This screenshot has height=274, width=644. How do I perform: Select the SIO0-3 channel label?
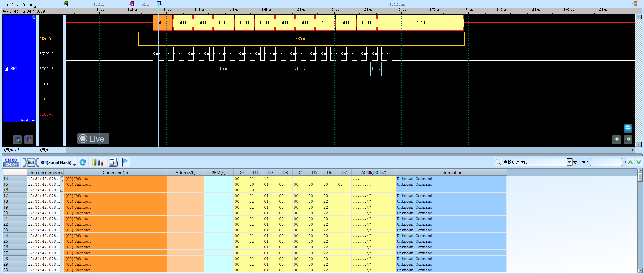pos(46,69)
